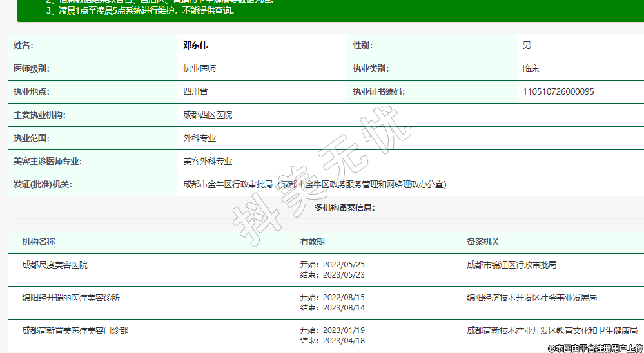Click the 绵阳经济技术开发区社会事业发展局 filing authority
This screenshot has height=353, width=644.
532,298
